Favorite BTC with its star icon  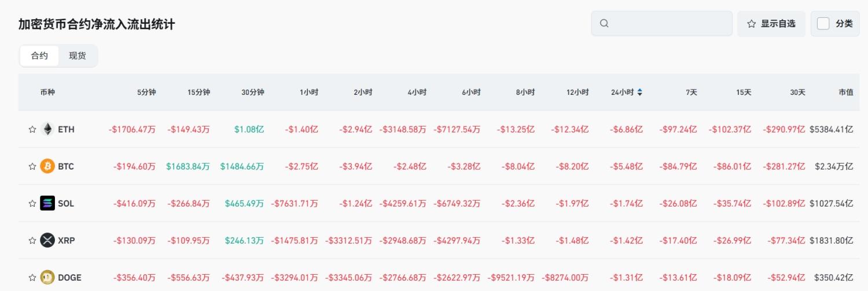[x=32, y=167]
